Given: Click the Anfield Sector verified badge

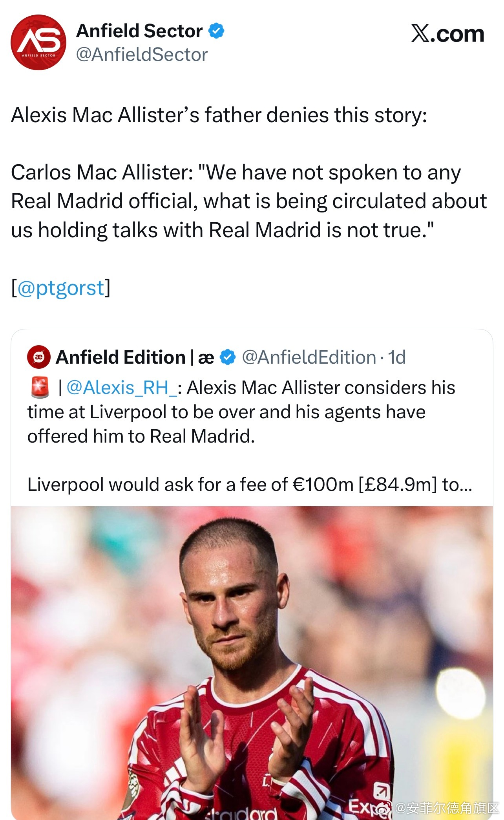Looking at the screenshot, I should coord(216,31).
